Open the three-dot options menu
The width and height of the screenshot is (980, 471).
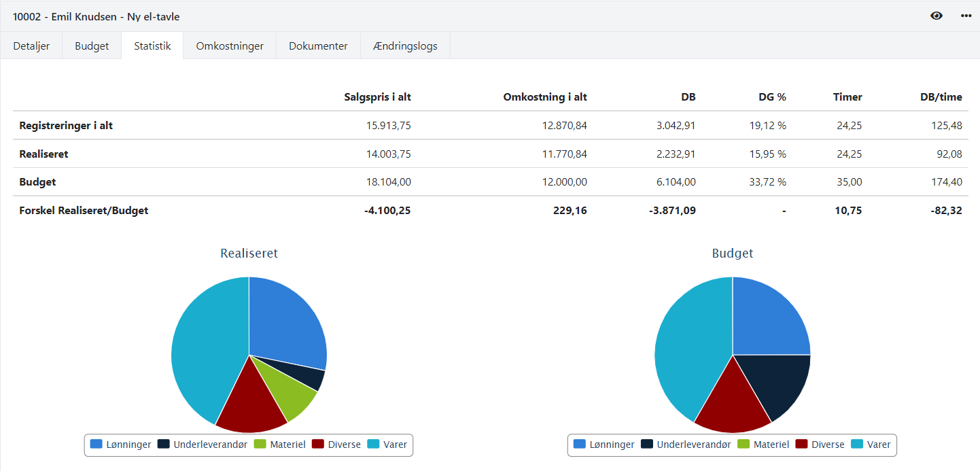[966, 15]
